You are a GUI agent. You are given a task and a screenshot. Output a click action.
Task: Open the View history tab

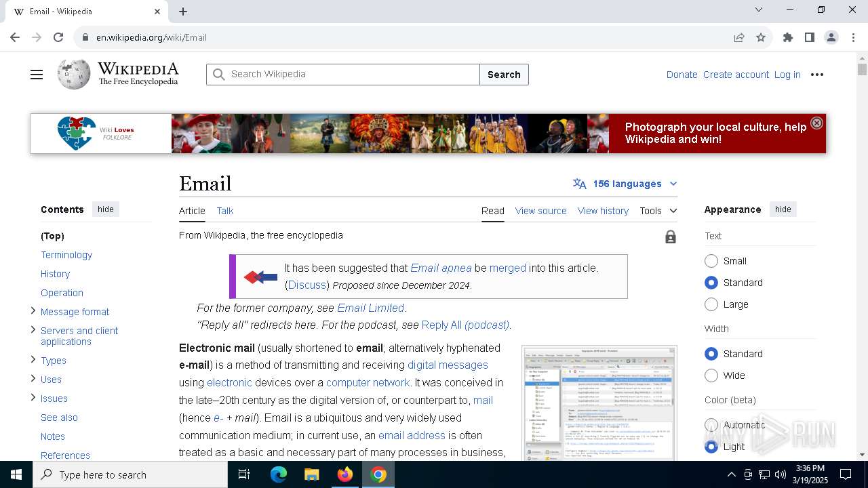tap(603, 211)
